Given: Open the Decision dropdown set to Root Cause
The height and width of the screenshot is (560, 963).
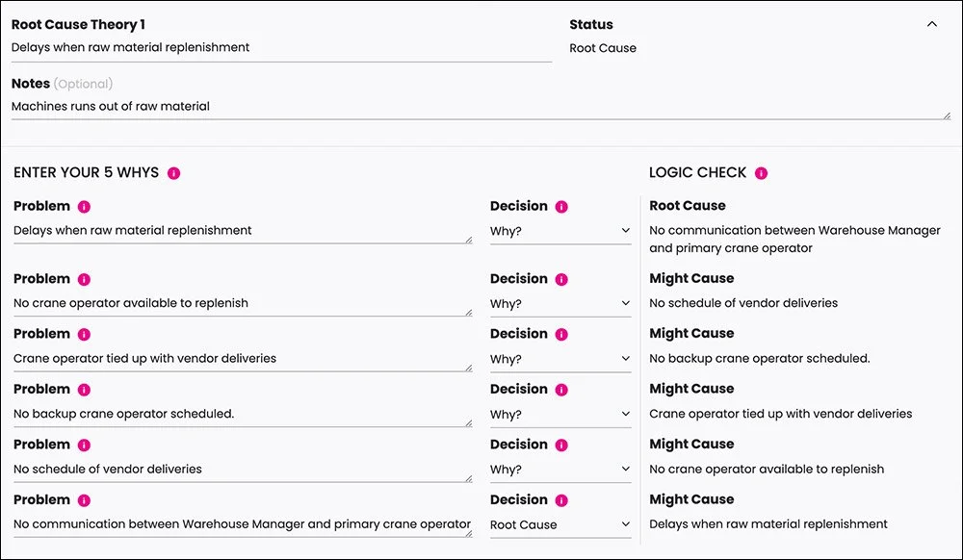Looking at the screenshot, I should pos(560,525).
